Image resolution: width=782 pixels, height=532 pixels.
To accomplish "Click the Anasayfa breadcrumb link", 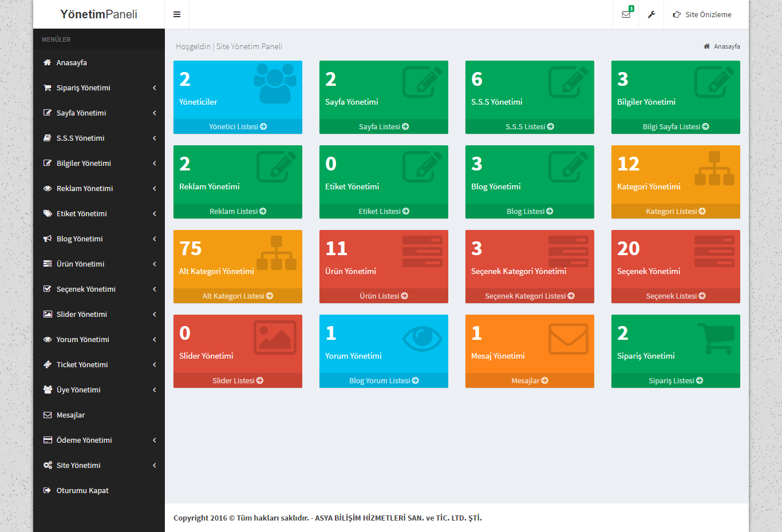I will tap(726, 46).
